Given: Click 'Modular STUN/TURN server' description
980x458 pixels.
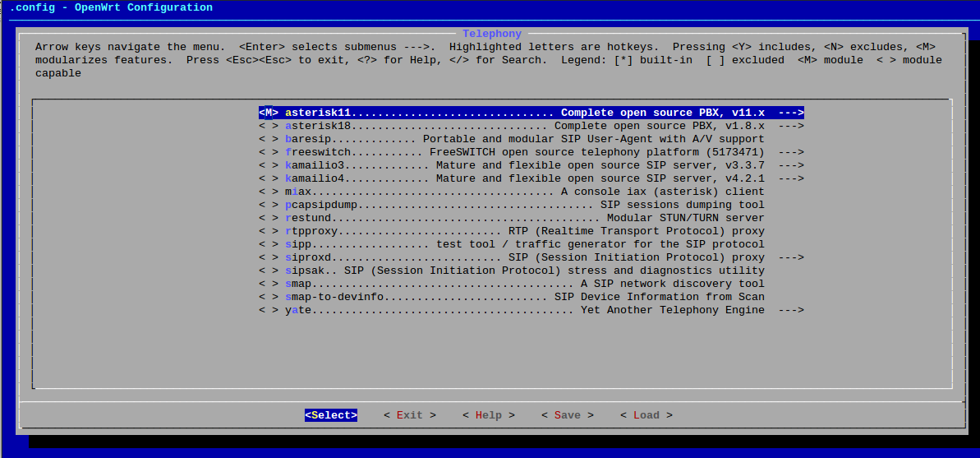Looking at the screenshot, I should (686, 218).
